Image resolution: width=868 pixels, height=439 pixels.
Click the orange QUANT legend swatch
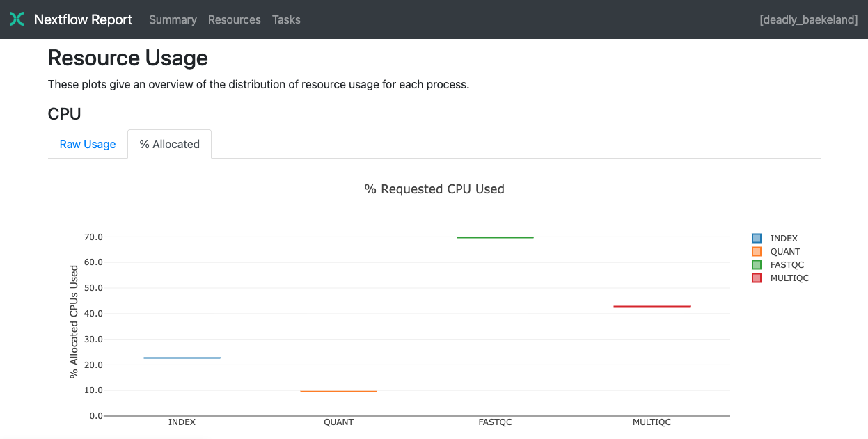757,252
